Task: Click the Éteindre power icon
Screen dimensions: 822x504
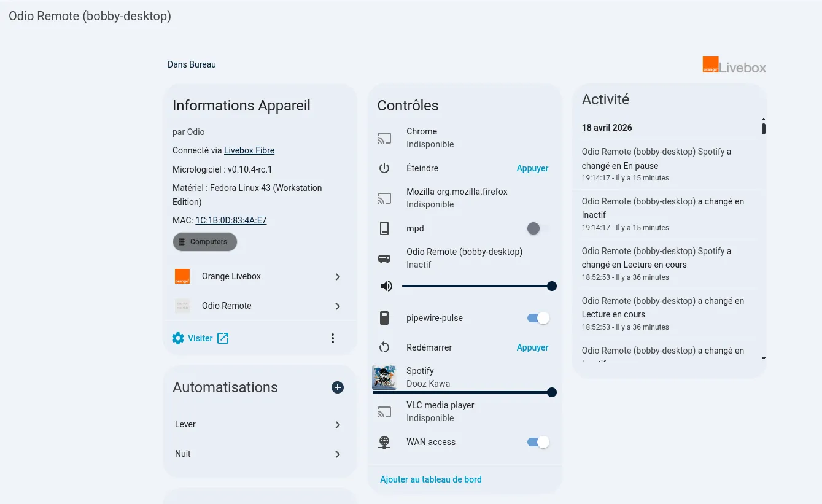Action: pyautogui.click(x=384, y=168)
